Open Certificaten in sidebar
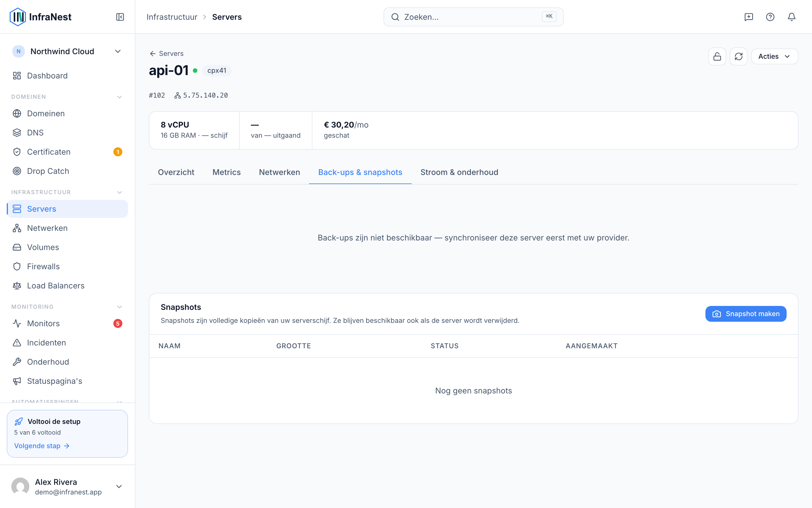Screen dimensions: 812x508 (x=67, y=152)
